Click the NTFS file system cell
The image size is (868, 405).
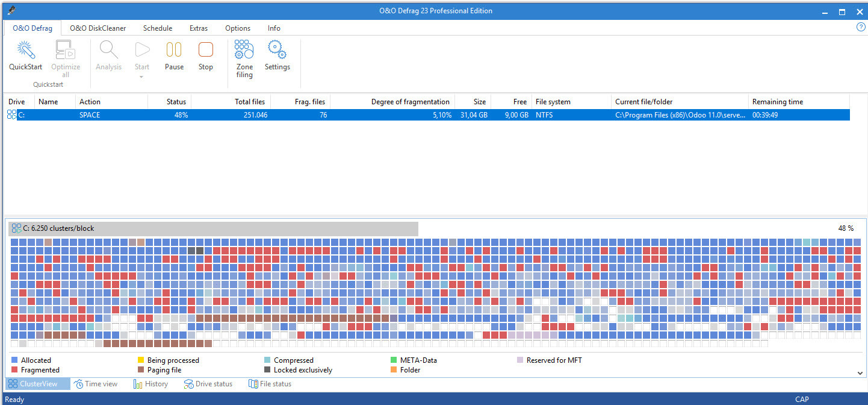click(x=545, y=115)
